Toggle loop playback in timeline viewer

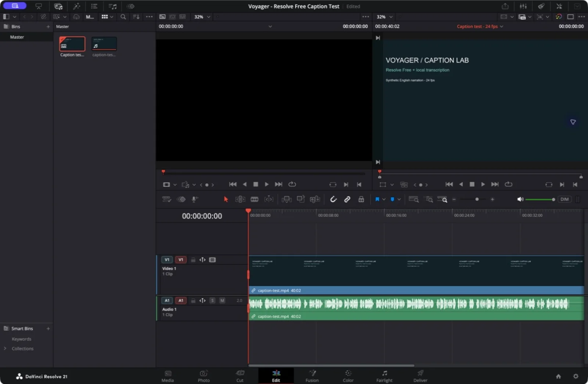coord(509,184)
